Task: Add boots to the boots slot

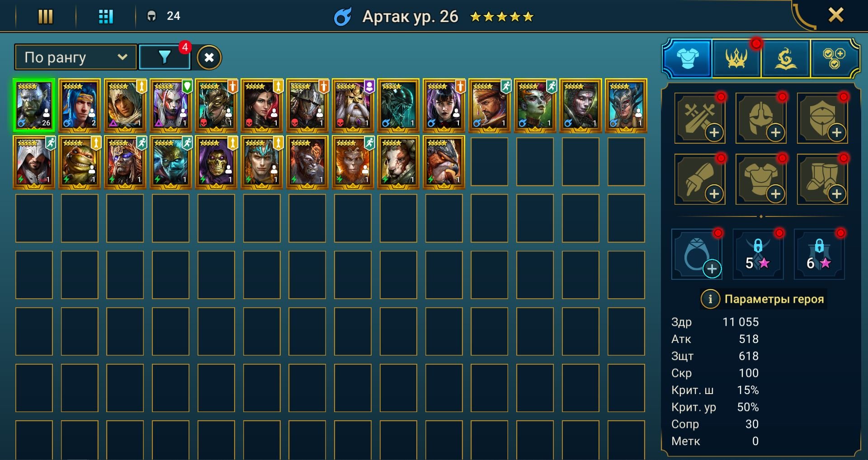Action: pos(822,179)
